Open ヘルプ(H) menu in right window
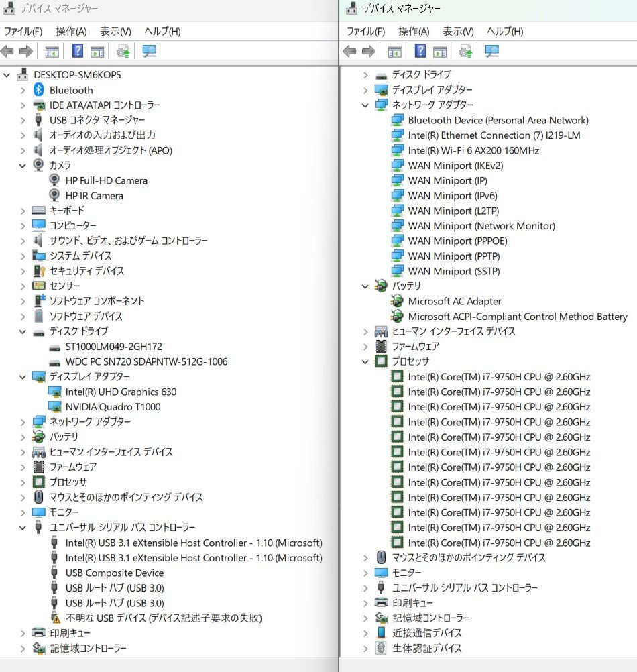 [505, 32]
